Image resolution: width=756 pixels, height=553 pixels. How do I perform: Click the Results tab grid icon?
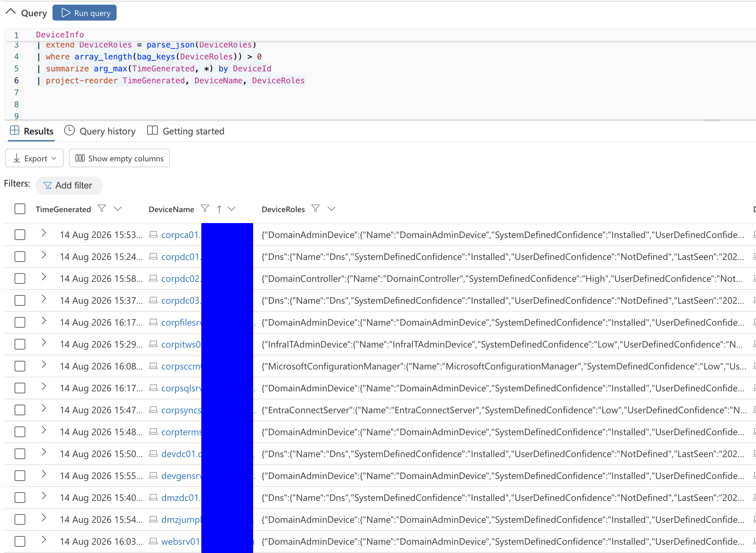point(15,130)
